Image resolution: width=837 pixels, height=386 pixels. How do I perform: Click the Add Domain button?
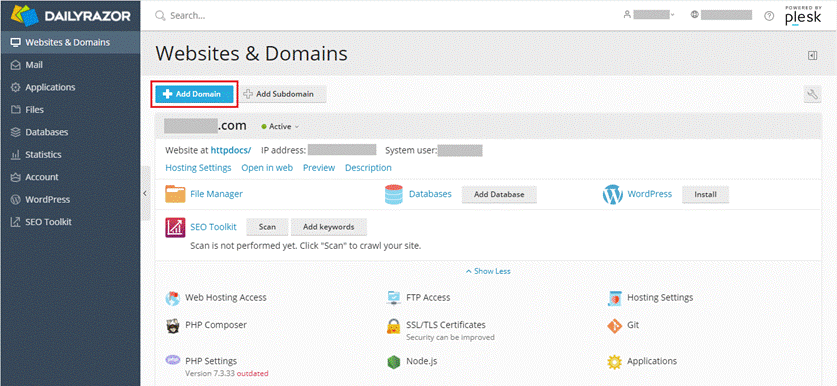[195, 94]
